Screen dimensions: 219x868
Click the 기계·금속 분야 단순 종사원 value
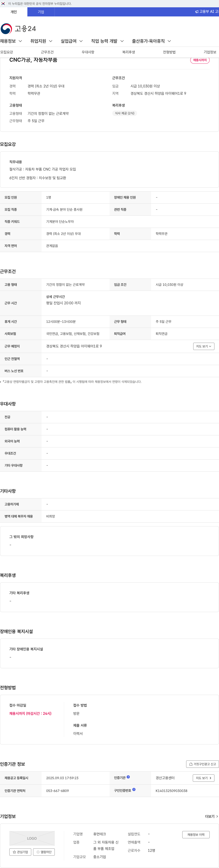[64, 210]
